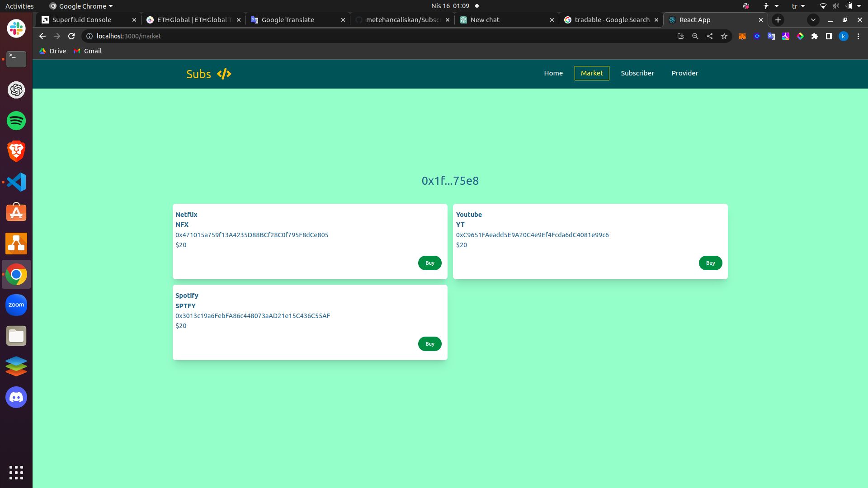Click the Market menu item

(x=592, y=73)
